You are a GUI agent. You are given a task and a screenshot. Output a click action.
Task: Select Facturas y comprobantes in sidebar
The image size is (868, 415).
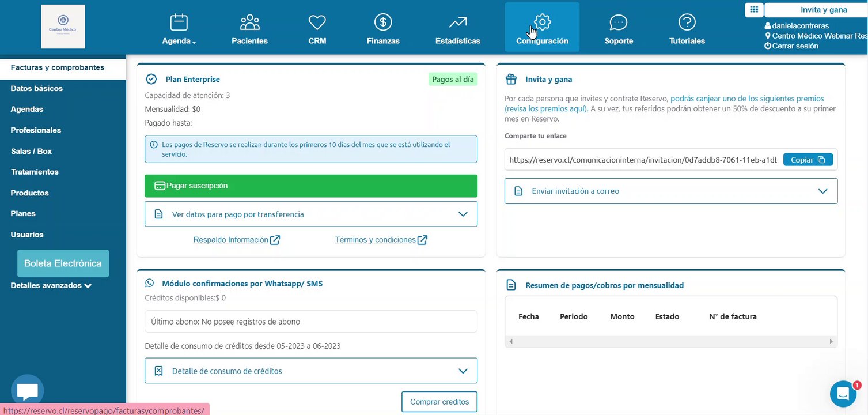63,67
